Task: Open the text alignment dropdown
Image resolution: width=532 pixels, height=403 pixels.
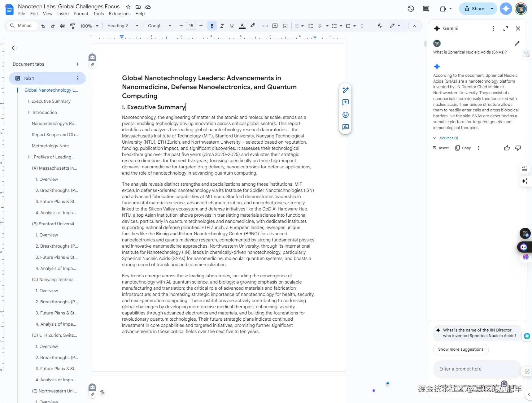Action: 299,26
